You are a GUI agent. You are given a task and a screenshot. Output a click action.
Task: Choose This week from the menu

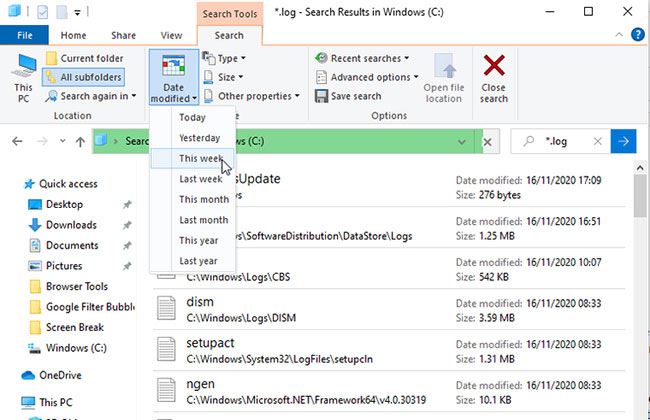(192, 158)
